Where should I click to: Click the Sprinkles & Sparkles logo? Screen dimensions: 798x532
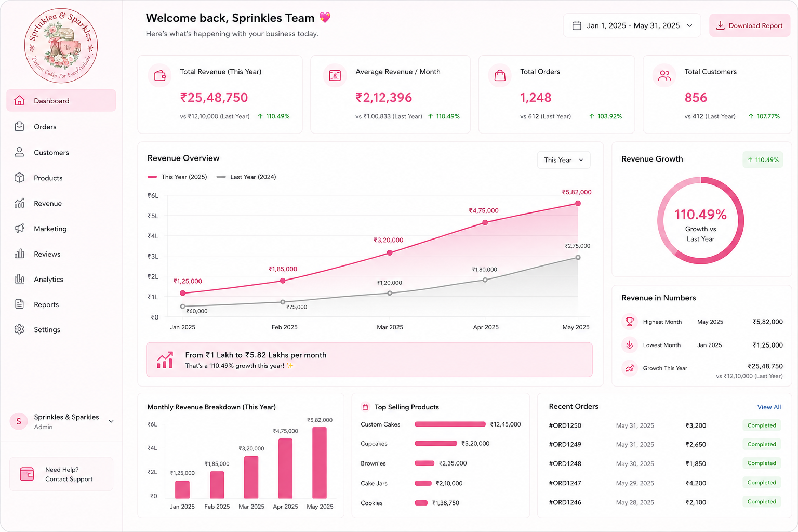(x=61, y=46)
